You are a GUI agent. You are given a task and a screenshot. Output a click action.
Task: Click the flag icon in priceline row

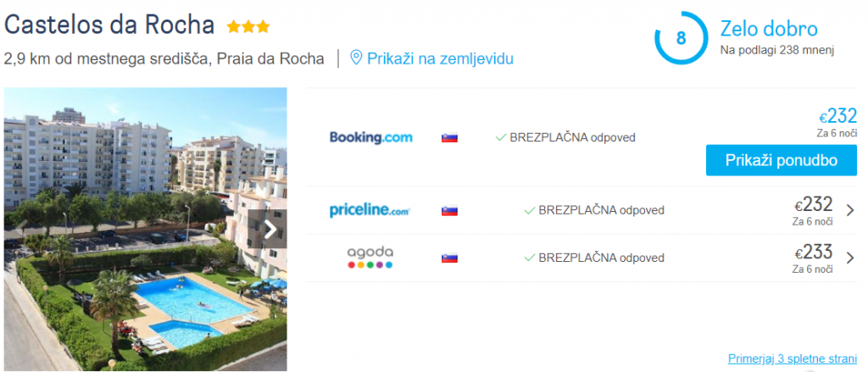tap(449, 210)
